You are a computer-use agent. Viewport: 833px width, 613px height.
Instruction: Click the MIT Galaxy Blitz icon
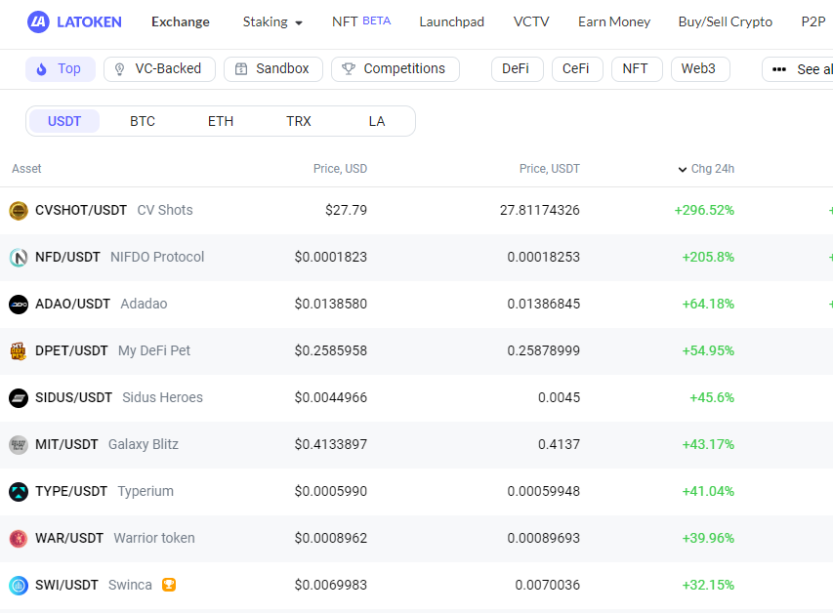pos(19,445)
